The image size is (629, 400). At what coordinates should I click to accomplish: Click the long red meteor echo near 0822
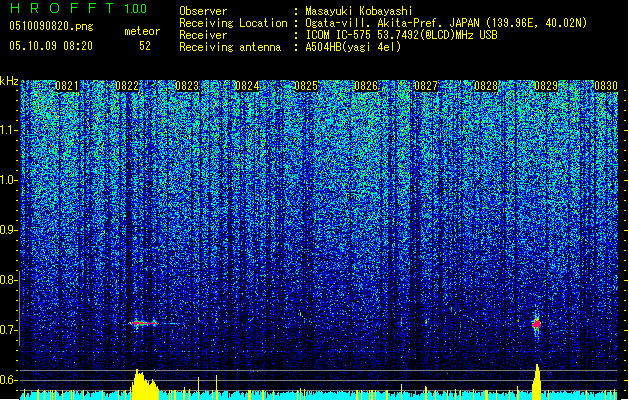click(x=143, y=323)
